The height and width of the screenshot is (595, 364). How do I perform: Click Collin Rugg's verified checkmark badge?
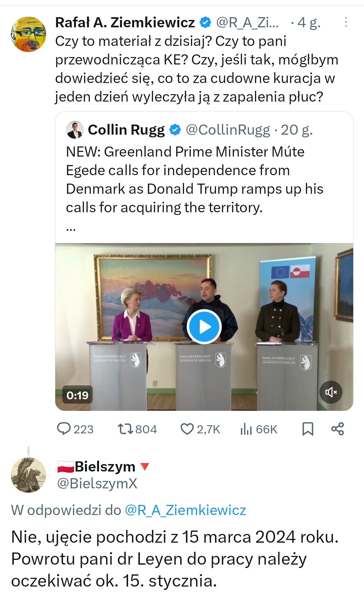click(x=175, y=130)
